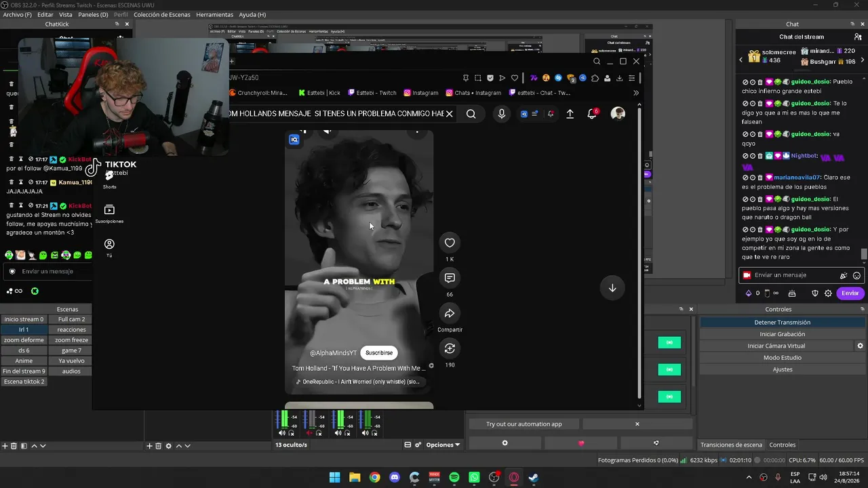This screenshot has height=488, width=868.
Task: Move selected source down with arrow
Action: (x=188, y=446)
